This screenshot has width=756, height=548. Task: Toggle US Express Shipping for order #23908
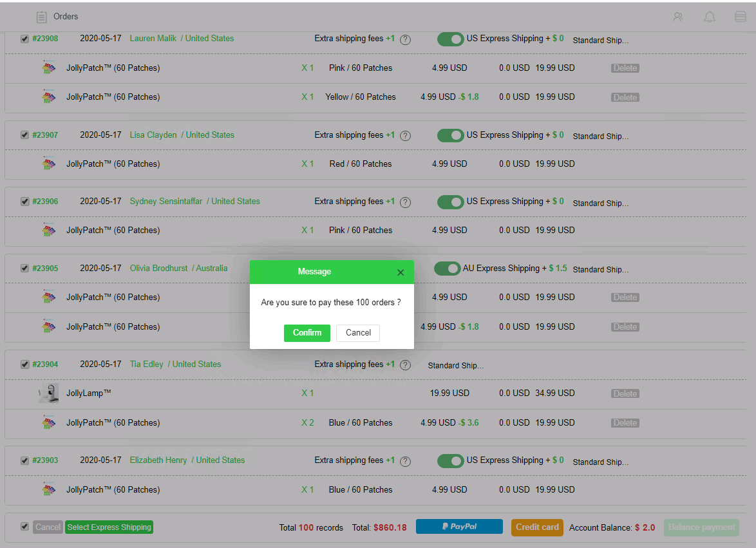tap(450, 39)
